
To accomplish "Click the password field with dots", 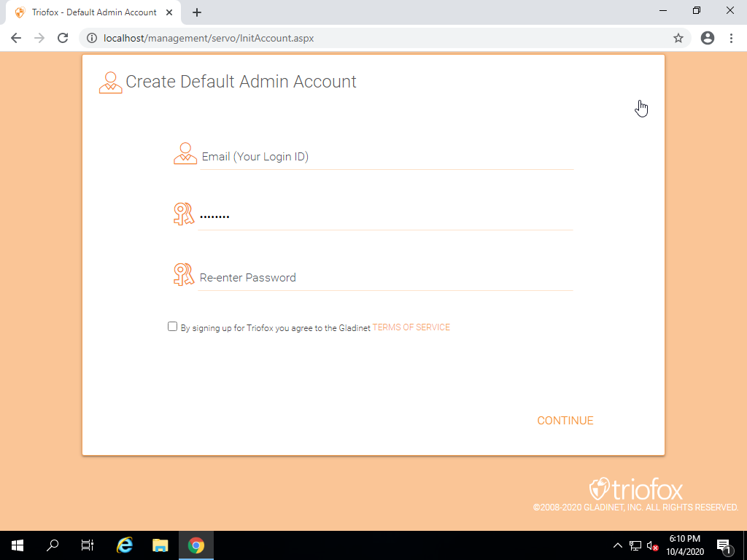I will 385,217.
